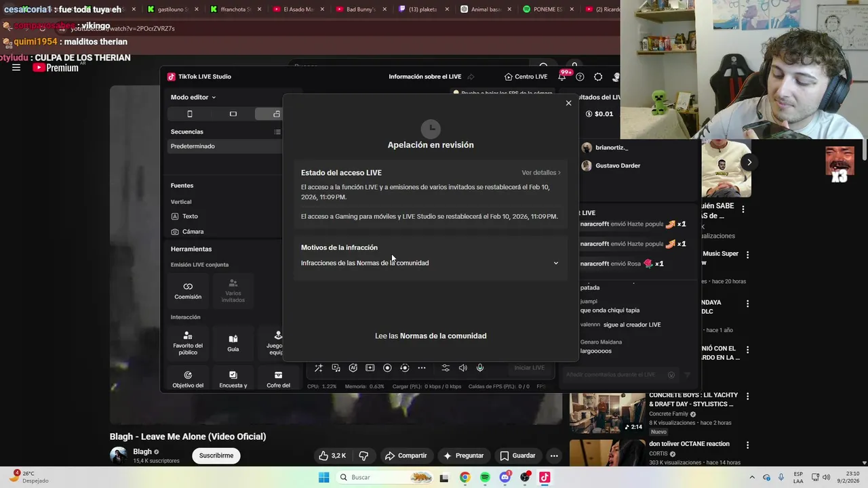The width and height of the screenshot is (868, 488).
Task: Open the Guía interaction tool
Action: point(233,344)
